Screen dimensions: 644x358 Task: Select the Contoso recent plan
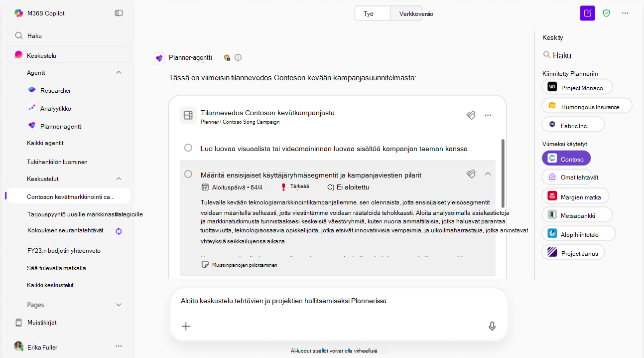click(x=566, y=159)
